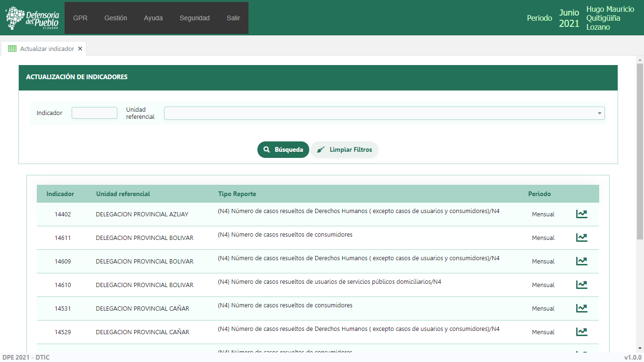Click the Defensoría del Pueblo logo
The height and width of the screenshot is (362, 644).
click(x=32, y=18)
